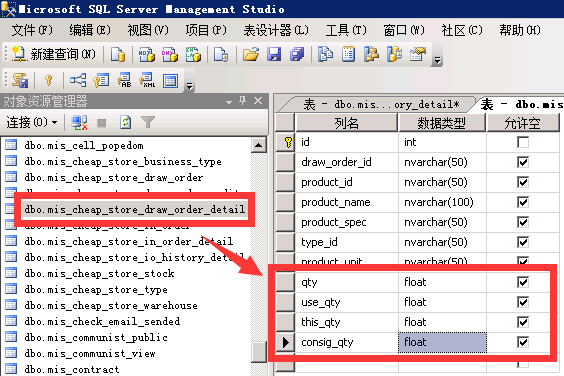Click the Filter funnel icon in Object Explorer

148,123
